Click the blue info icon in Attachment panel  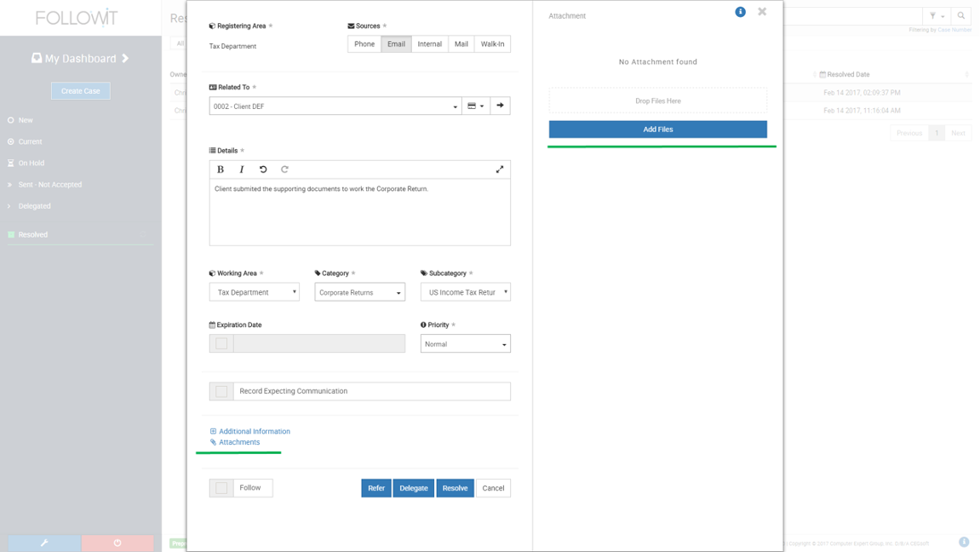(740, 12)
